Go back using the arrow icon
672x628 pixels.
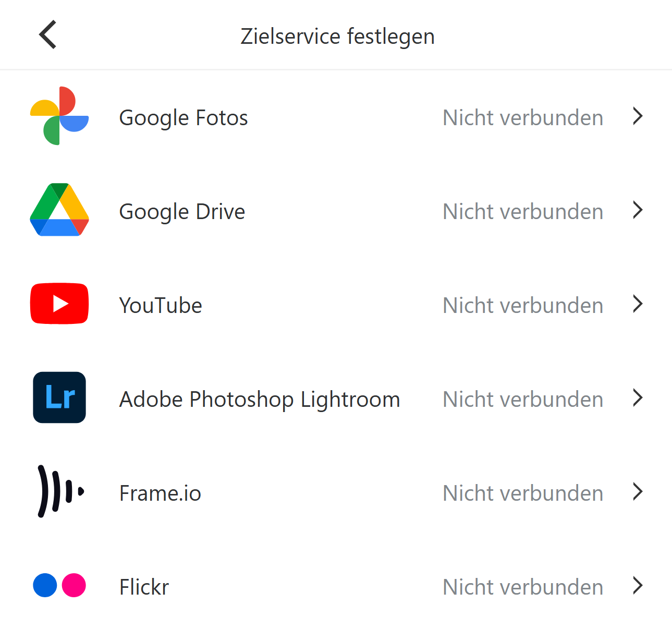(x=48, y=35)
